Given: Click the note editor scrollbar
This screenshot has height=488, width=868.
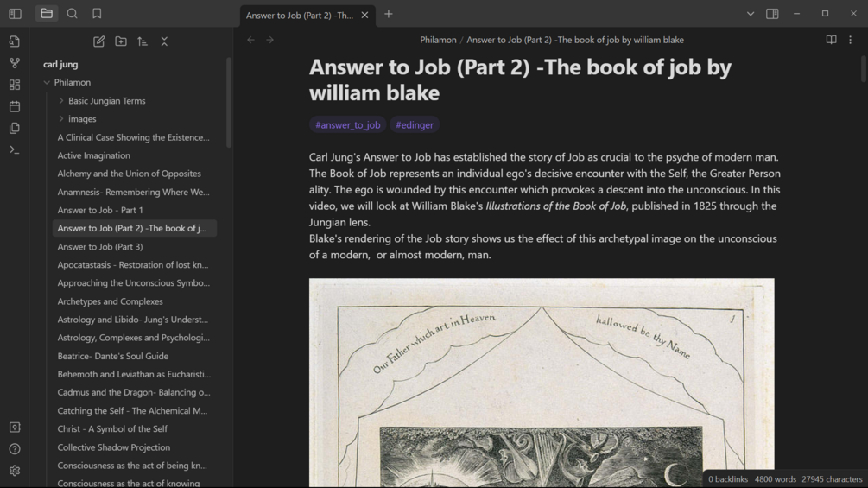Looking at the screenshot, I should click(863, 69).
